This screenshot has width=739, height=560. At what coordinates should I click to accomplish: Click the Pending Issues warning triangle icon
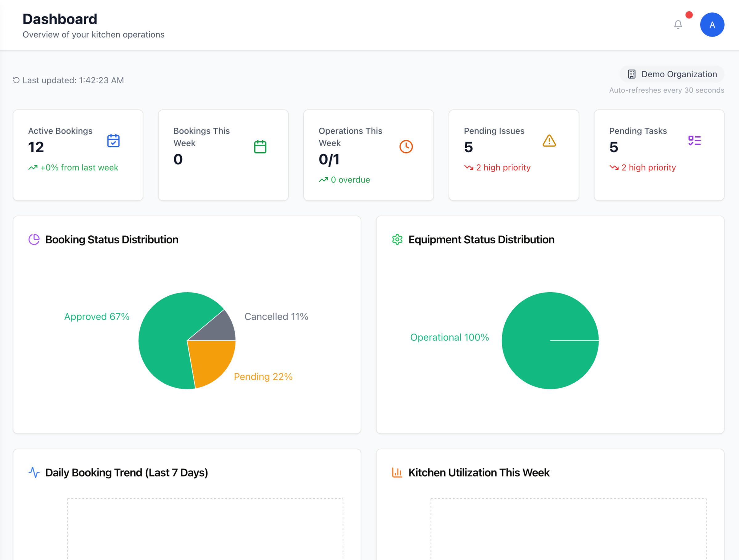pos(549,141)
